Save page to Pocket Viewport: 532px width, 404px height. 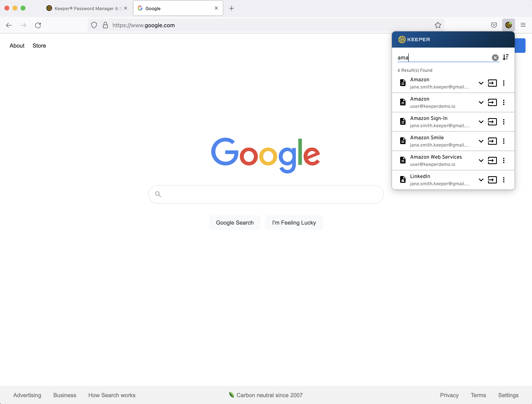(494, 25)
